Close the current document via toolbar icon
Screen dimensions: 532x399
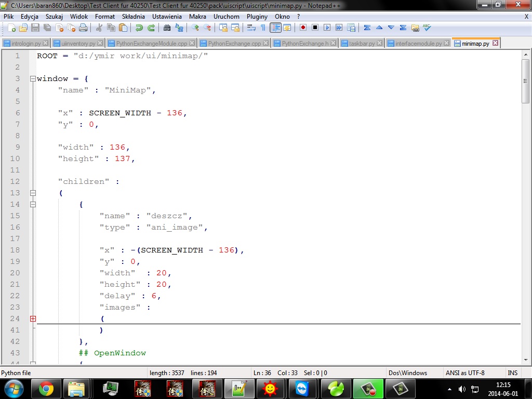pyautogui.click(x=59, y=28)
